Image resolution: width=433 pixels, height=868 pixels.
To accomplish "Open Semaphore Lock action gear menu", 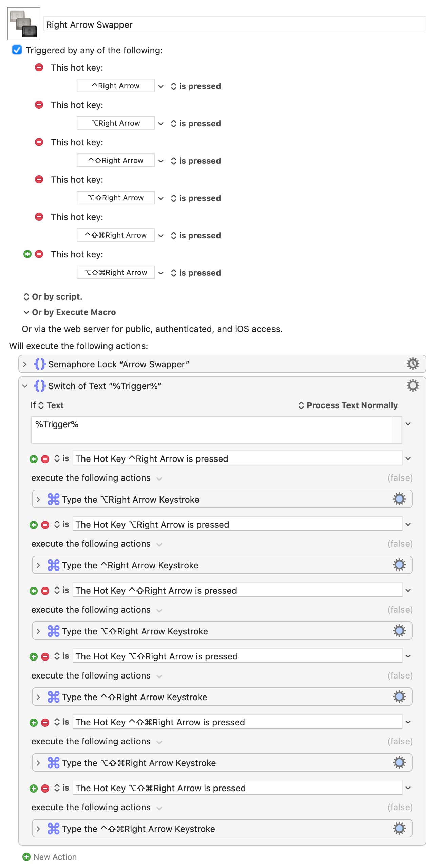I will click(x=412, y=364).
